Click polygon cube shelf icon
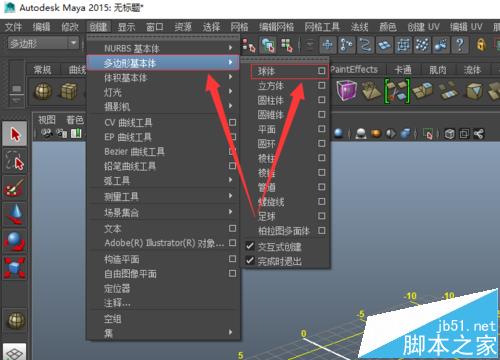Screen dimensions: 500x360 69,91
